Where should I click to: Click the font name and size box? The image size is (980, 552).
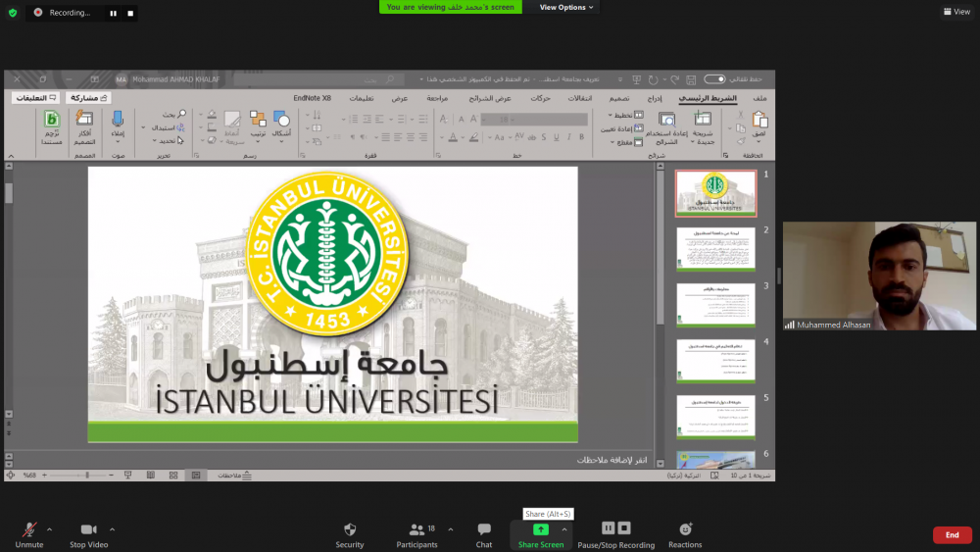click(x=534, y=119)
